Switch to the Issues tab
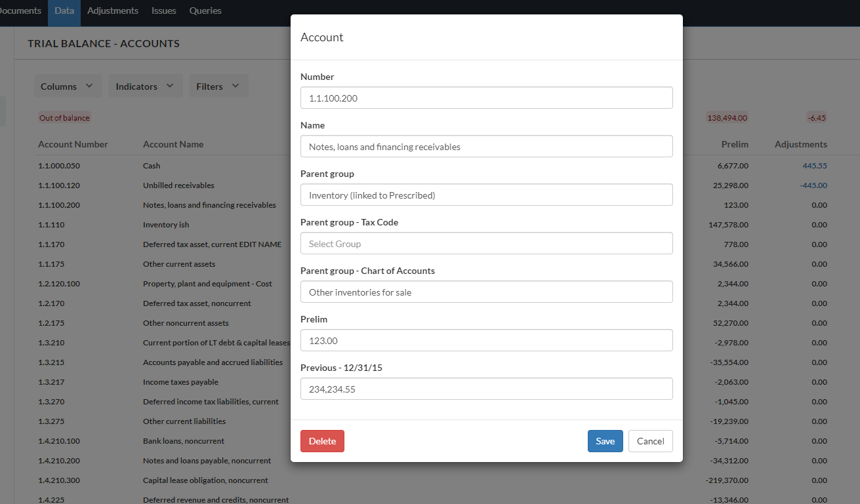Screen dimensions: 860x504 pos(164,10)
